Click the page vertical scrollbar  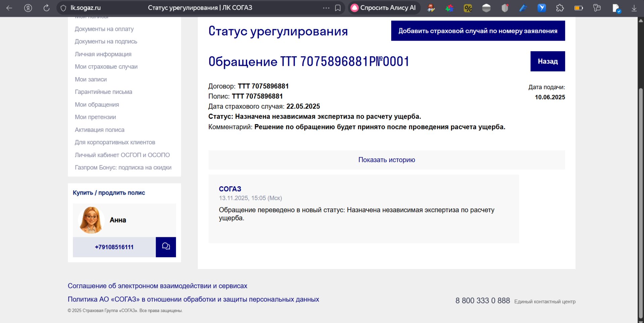pos(641,202)
